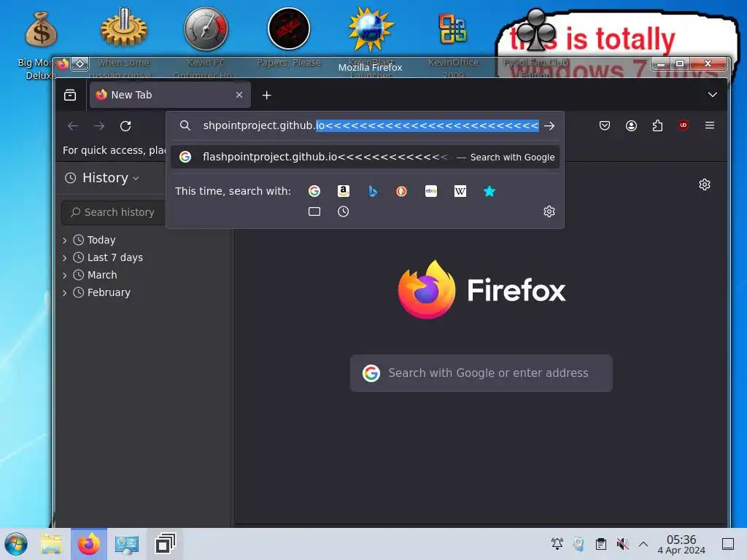Switch to the Firefox taskbar button
Screen dimensions: 747x560
pos(89,544)
